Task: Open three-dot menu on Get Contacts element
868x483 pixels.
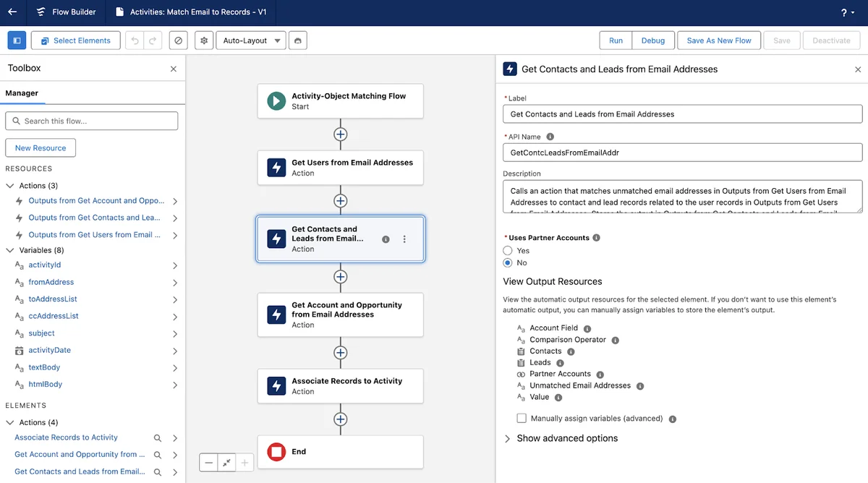Action: click(x=404, y=239)
